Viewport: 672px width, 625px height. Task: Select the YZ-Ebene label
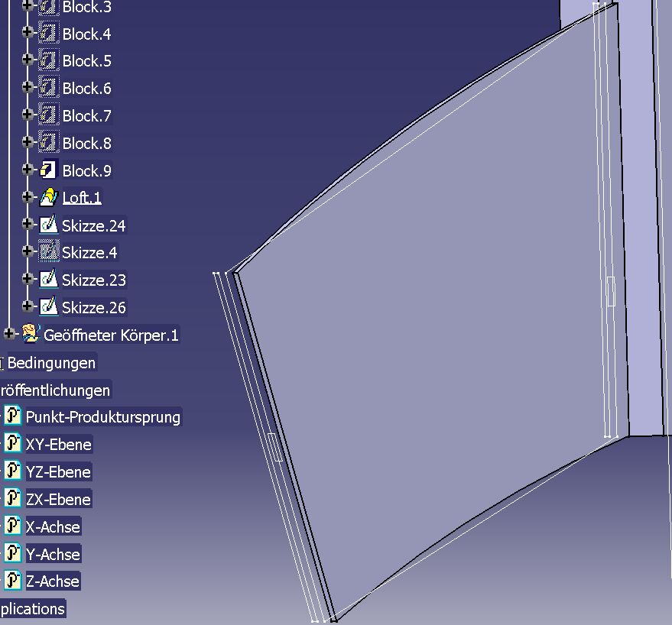click(x=58, y=471)
